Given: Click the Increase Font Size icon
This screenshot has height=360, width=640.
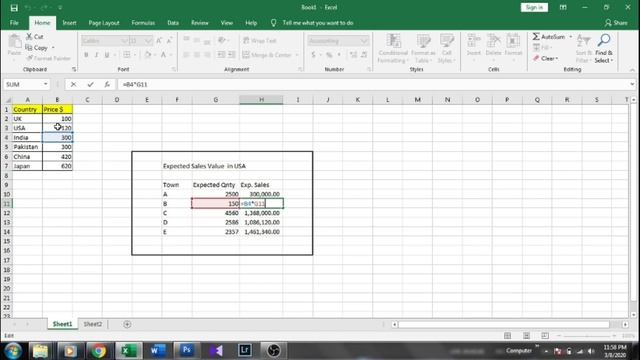Looking at the screenshot, I should [159, 40].
